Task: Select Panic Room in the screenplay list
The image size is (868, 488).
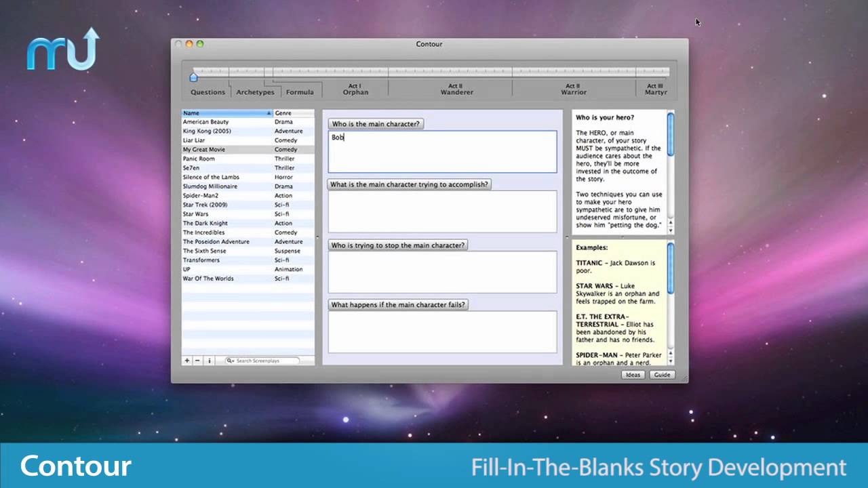Action: pos(248,159)
